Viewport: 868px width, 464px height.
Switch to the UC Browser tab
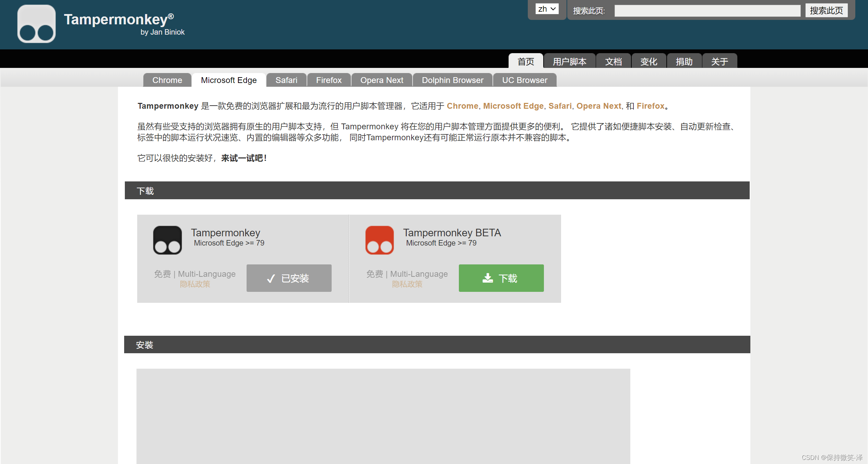pos(525,80)
